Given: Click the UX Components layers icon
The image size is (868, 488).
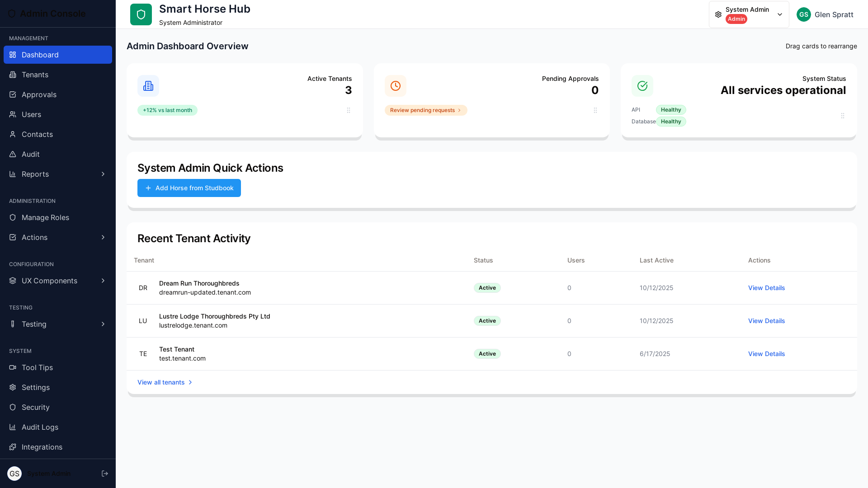Looking at the screenshot, I should pyautogui.click(x=13, y=281).
